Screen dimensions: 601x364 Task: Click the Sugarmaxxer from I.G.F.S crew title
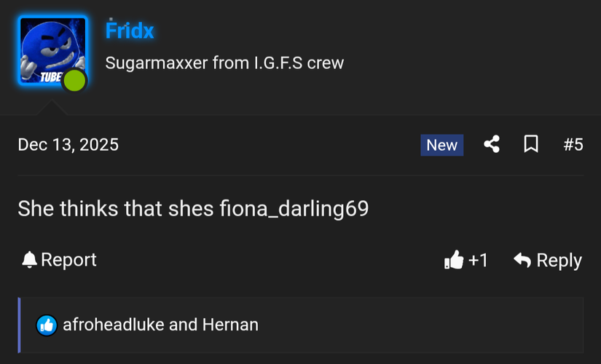(224, 63)
